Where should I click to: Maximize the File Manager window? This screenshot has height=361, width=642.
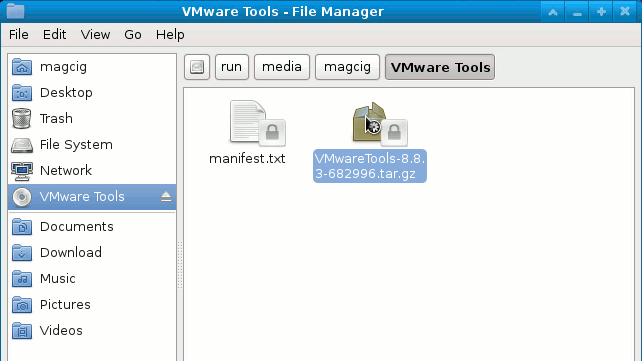pos(601,11)
